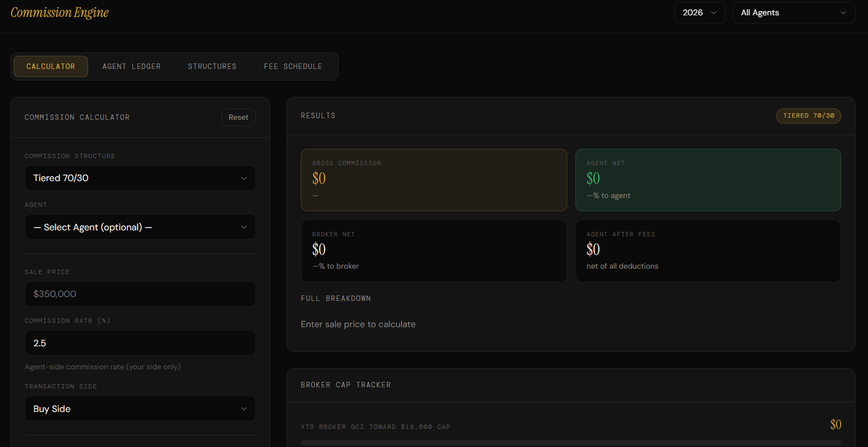Image resolution: width=868 pixels, height=447 pixels.
Task: Click the 'Broker Cap Tracker' heading
Action: pyautogui.click(x=346, y=385)
